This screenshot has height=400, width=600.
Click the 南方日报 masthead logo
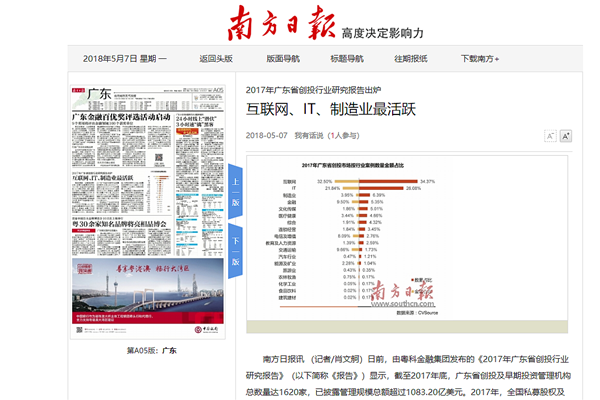281,23
